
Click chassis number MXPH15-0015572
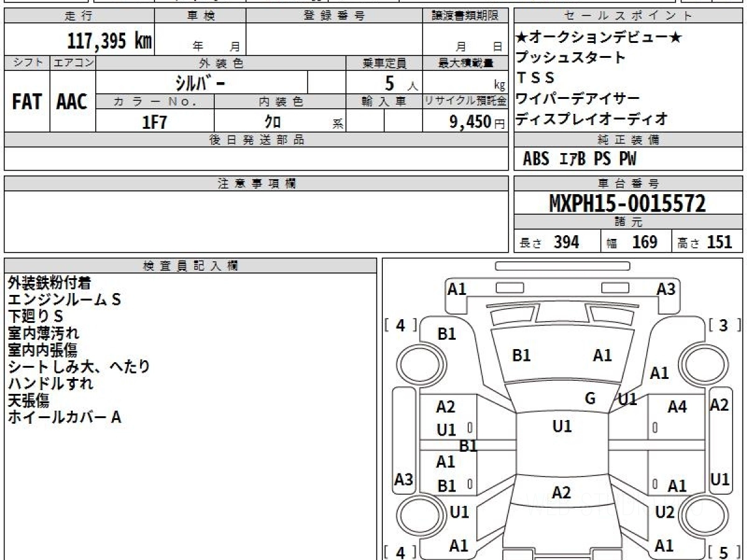pos(627,203)
